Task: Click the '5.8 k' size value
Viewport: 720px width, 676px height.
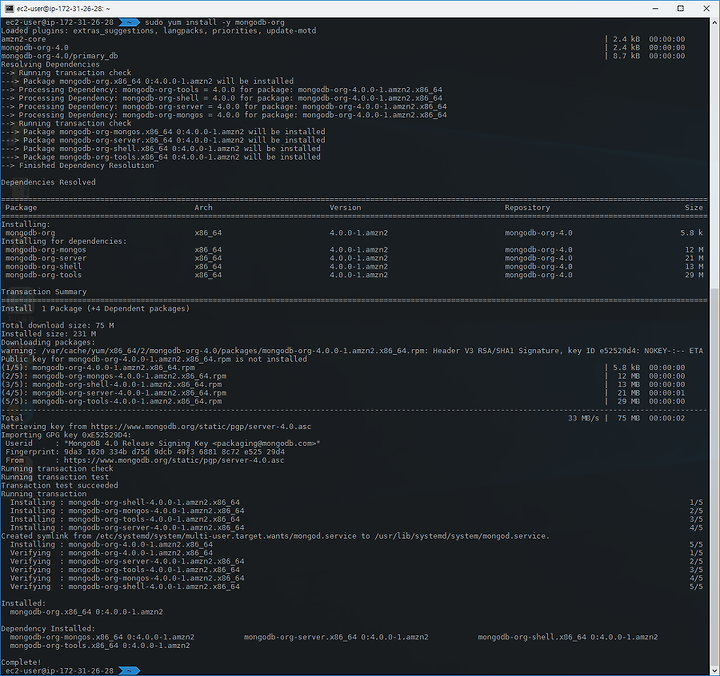Action: (692, 233)
